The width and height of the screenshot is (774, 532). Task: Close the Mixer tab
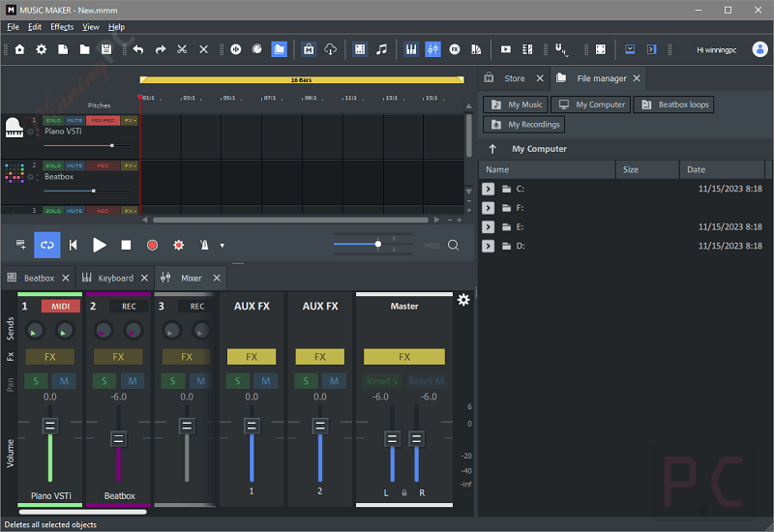[217, 279]
